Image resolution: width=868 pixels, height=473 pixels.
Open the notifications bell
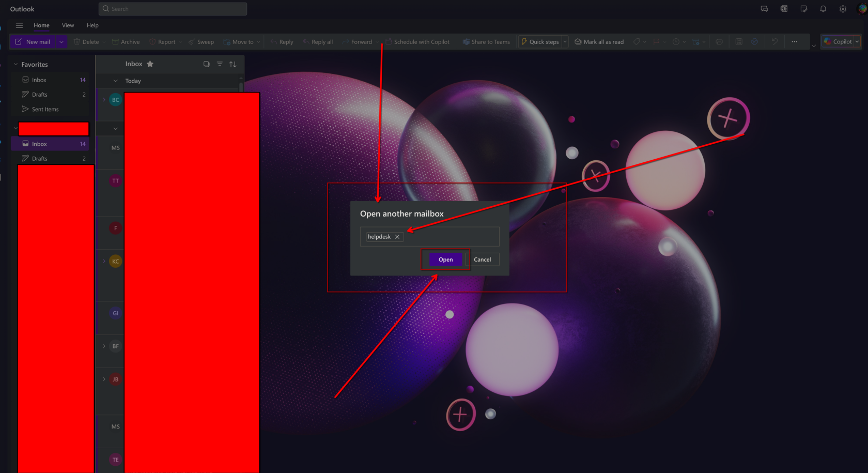point(823,9)
